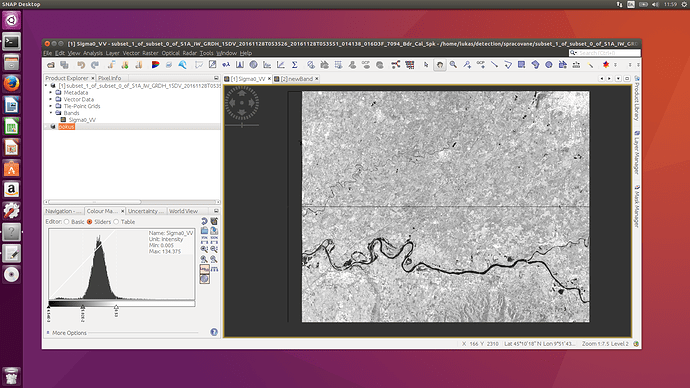Click the Reset to defaults colour icon

(204, 221)
